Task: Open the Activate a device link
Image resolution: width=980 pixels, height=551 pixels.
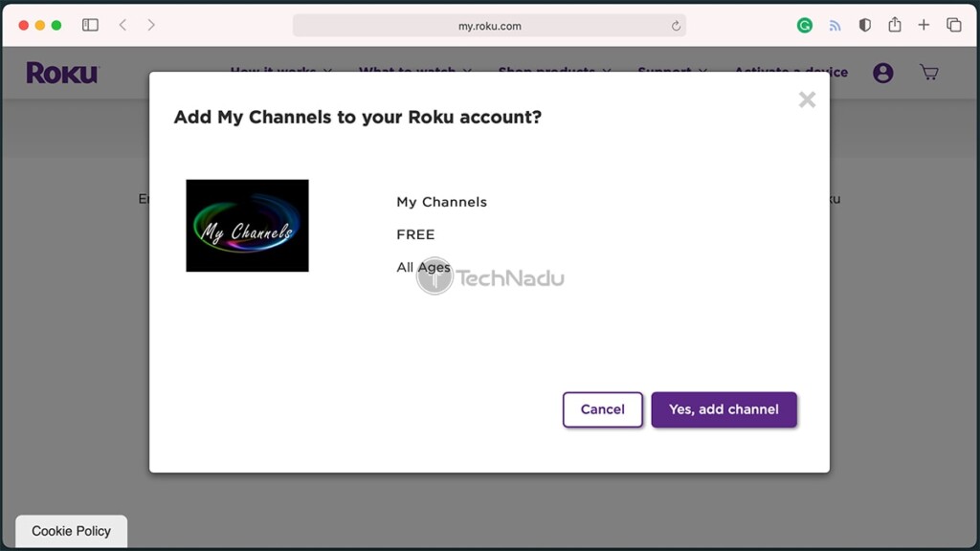Action: 791,72
